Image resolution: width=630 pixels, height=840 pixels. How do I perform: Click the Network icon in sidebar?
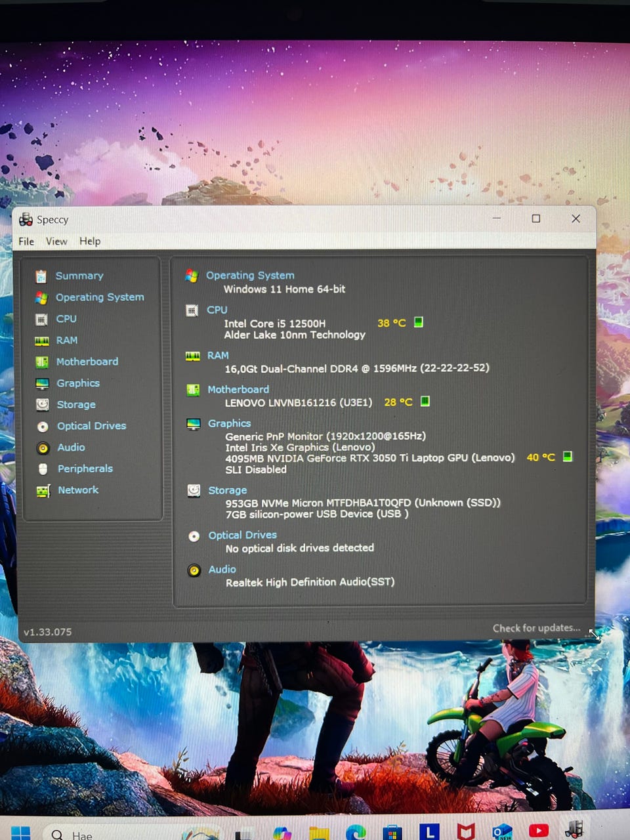[43, 491]
